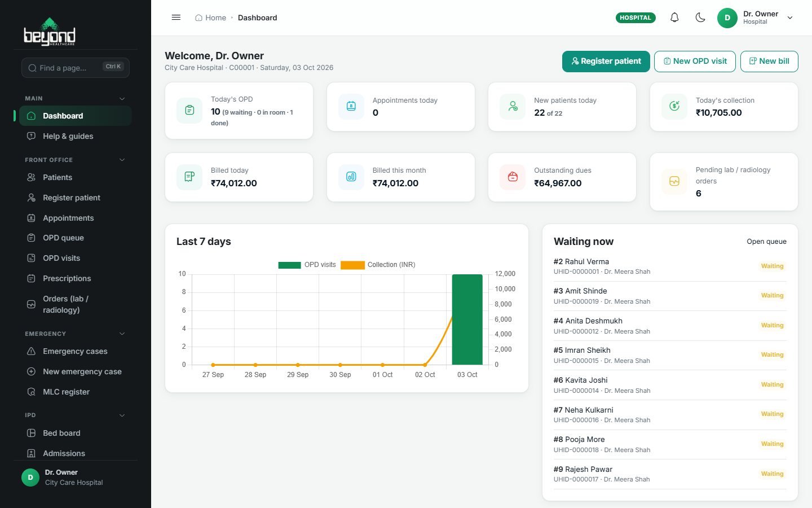Toggle dark mode moon icon

700,17
